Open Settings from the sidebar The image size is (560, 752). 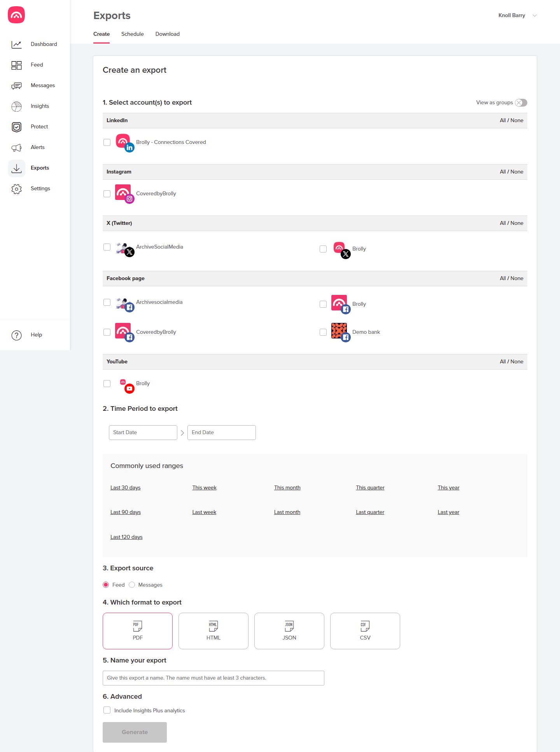pos(40,189)
